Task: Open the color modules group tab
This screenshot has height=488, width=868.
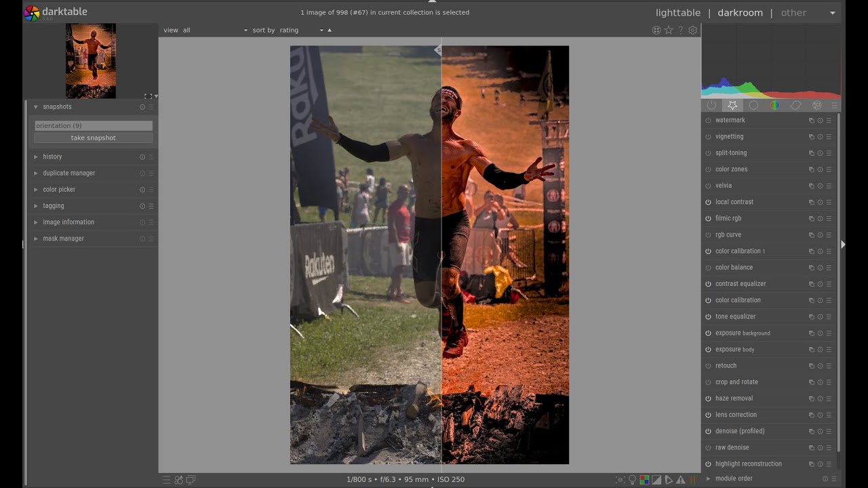Action: (774, 105)
